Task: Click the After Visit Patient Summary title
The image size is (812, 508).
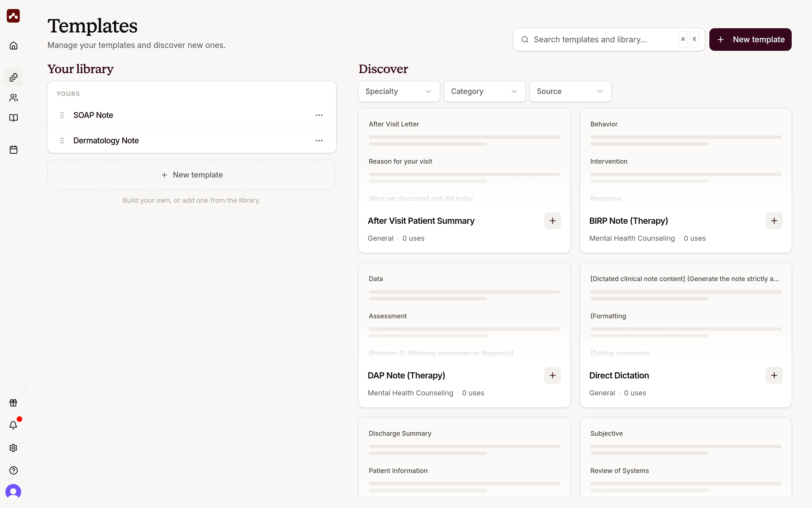Action: point(421,221)
